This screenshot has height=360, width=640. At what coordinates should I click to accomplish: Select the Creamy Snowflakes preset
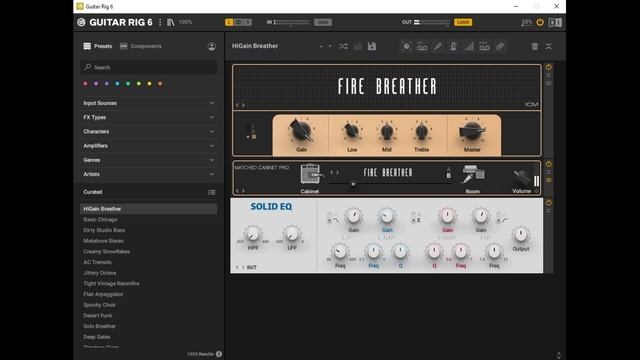pyautogui.click(x=107, y=251)
